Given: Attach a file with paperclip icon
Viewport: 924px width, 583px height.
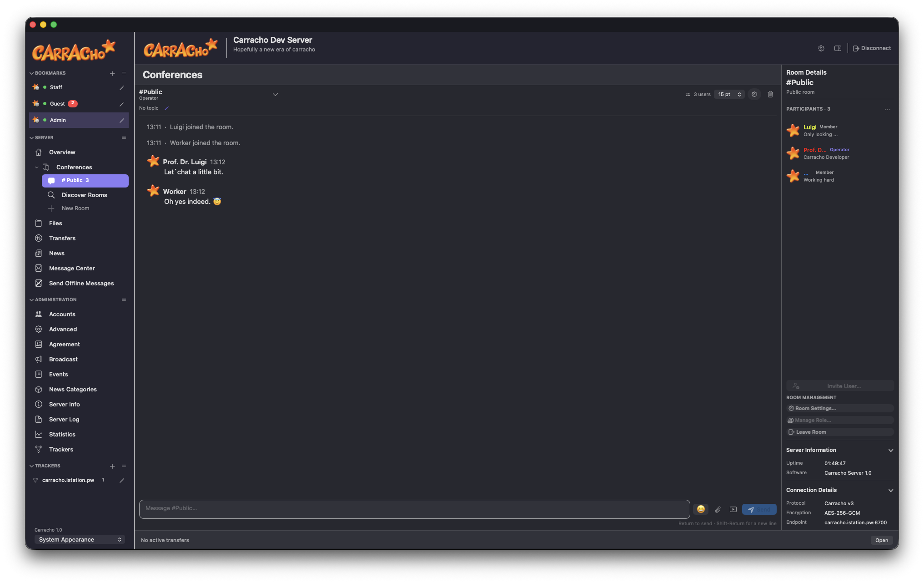Looking at the screenshot, I should pos(718,509).
